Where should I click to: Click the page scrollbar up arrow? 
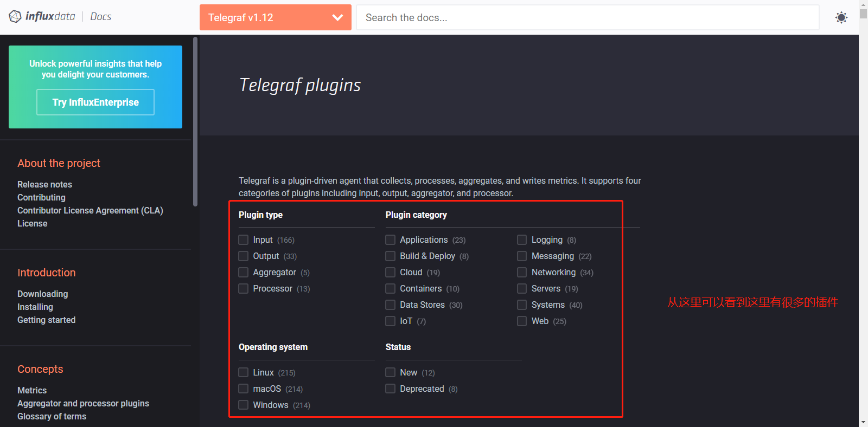click(x=863, y=4)
